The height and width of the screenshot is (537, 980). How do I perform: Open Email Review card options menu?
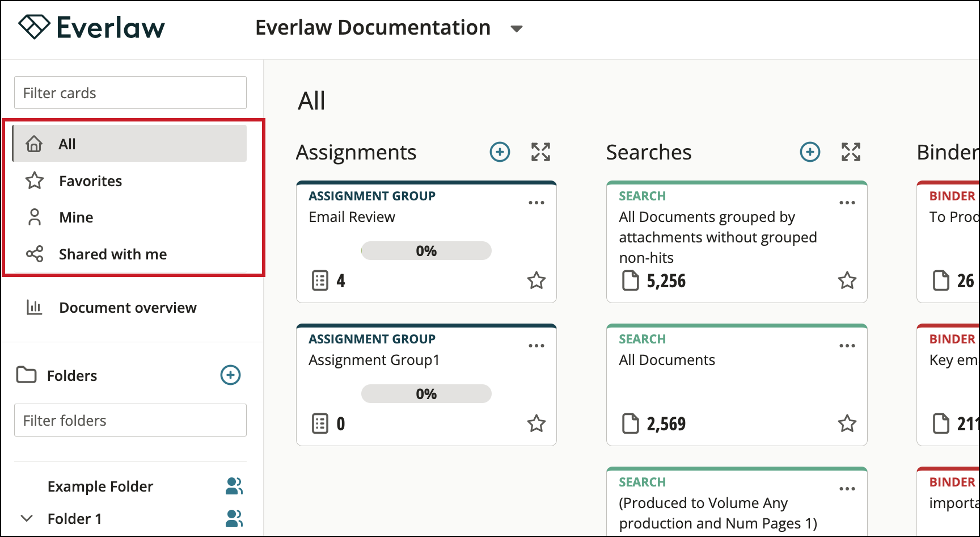point(537,203)
